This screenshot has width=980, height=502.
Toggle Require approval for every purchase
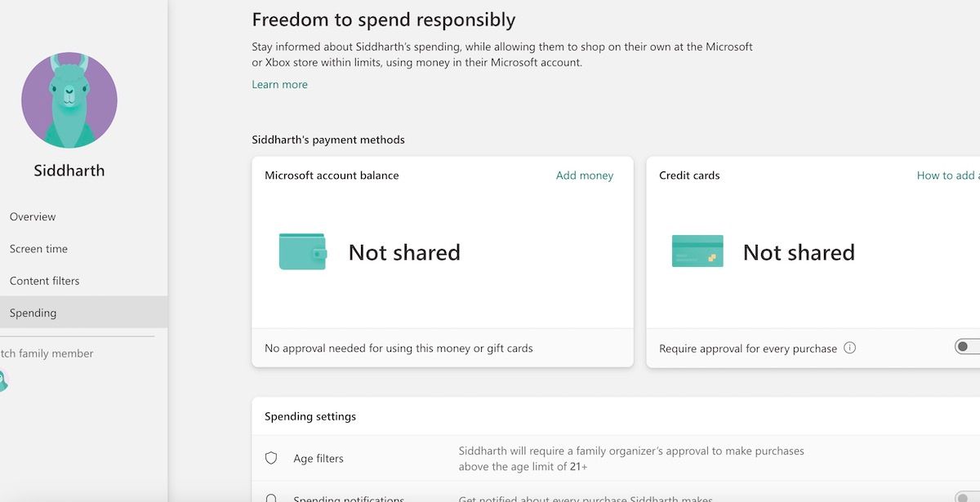[968, 347]
